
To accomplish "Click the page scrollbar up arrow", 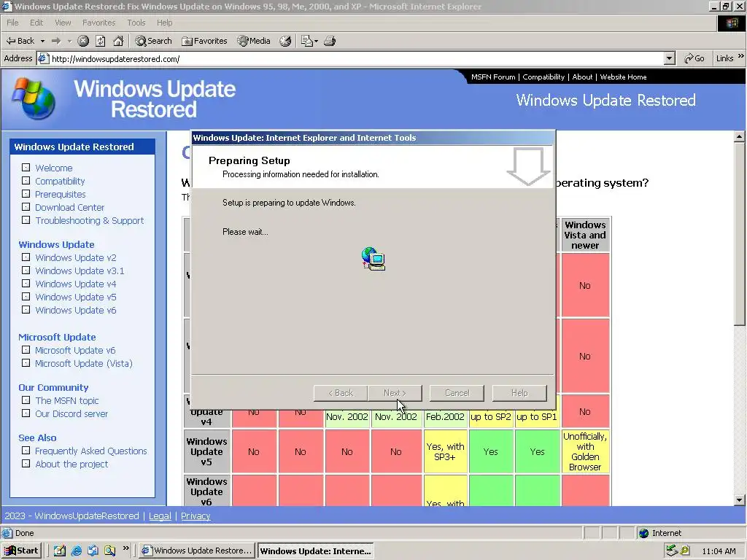I will tap(740, 136).
